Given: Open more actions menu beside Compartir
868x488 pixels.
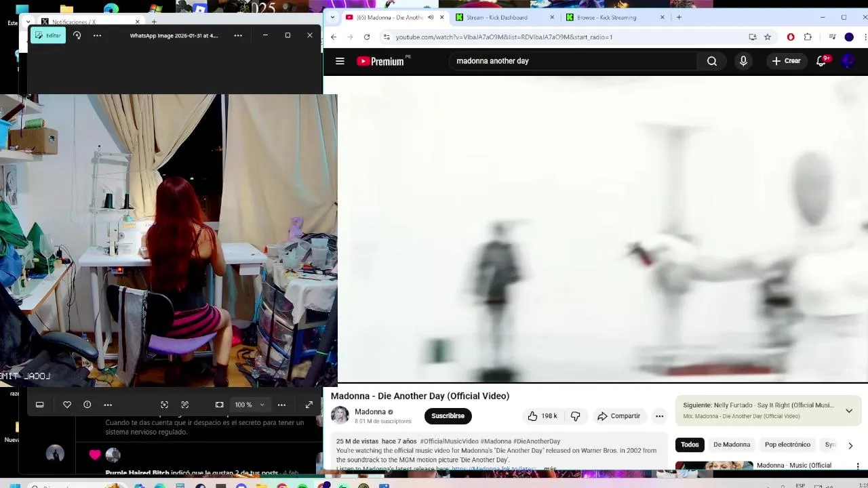Looking at the screenshot, I should pos(659,416).
